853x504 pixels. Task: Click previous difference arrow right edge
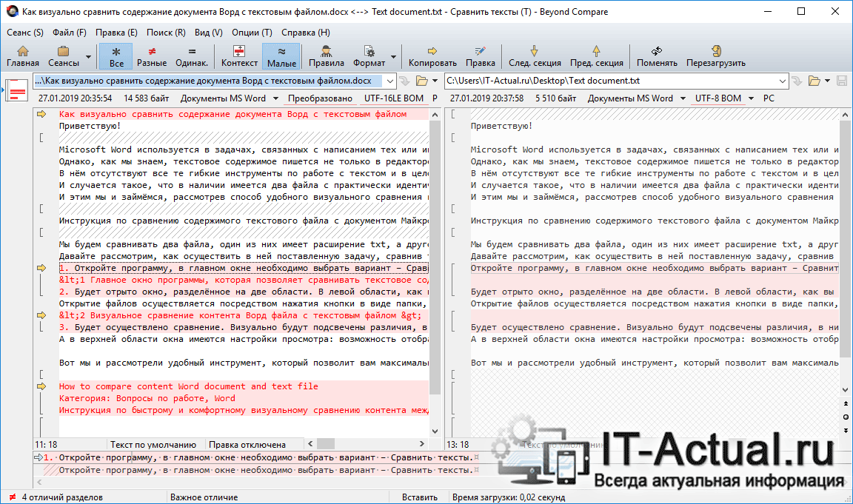846,403
